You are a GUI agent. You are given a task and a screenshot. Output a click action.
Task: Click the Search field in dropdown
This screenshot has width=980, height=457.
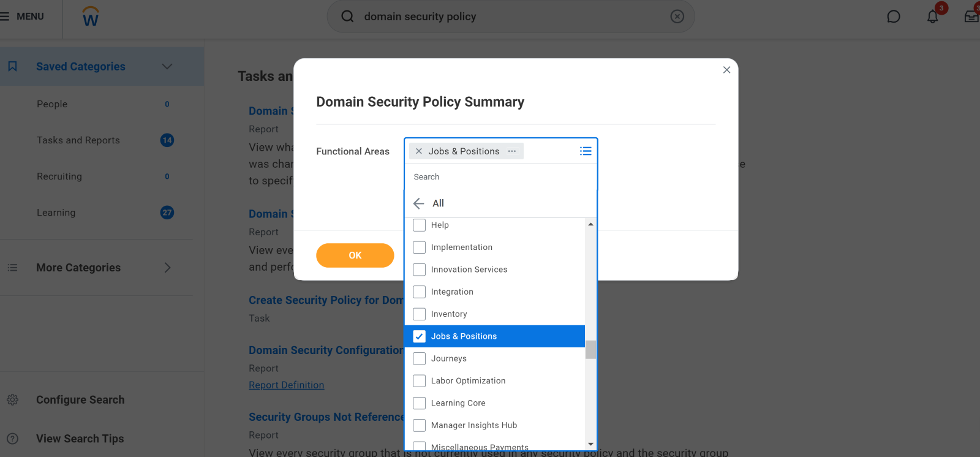(500, 177)
